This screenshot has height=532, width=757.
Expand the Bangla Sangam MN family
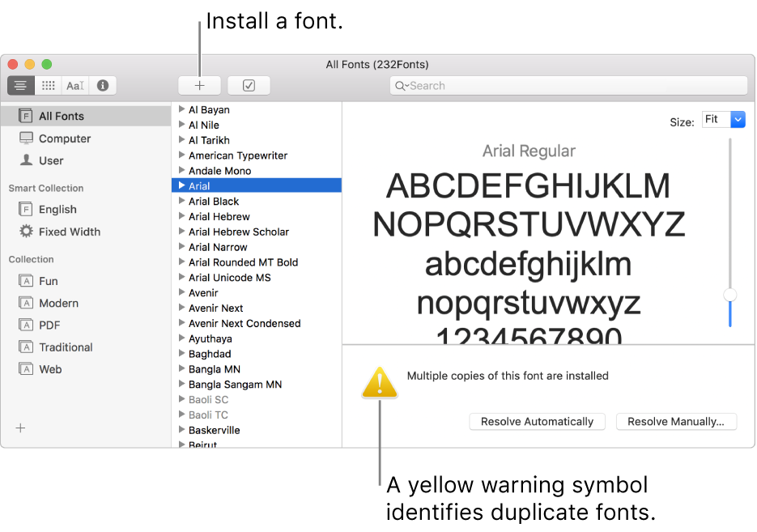tap(181, 384)
